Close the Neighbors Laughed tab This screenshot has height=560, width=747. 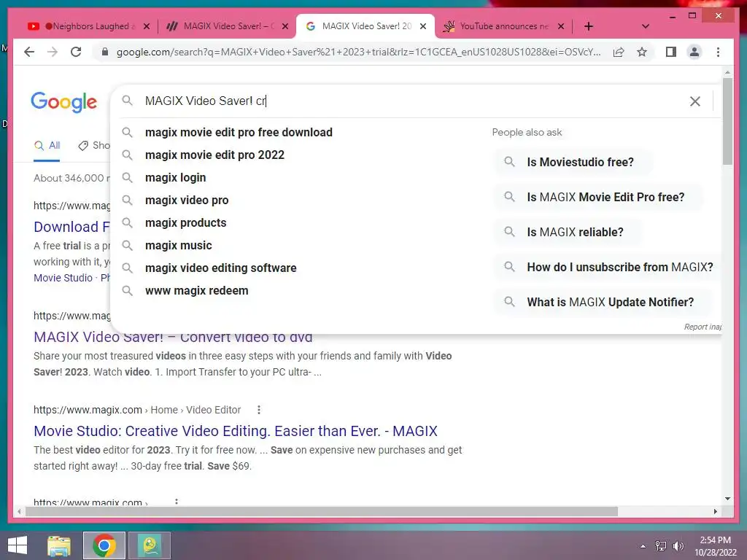(147, 26)
